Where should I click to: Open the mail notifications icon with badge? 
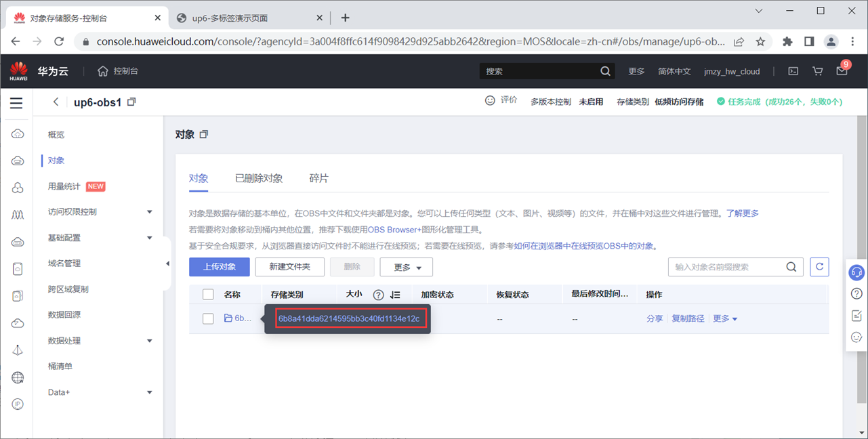point(842,70)
